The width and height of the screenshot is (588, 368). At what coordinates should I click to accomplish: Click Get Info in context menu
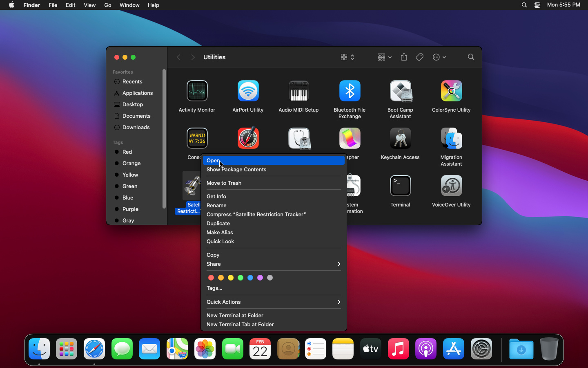coord(216,197)
